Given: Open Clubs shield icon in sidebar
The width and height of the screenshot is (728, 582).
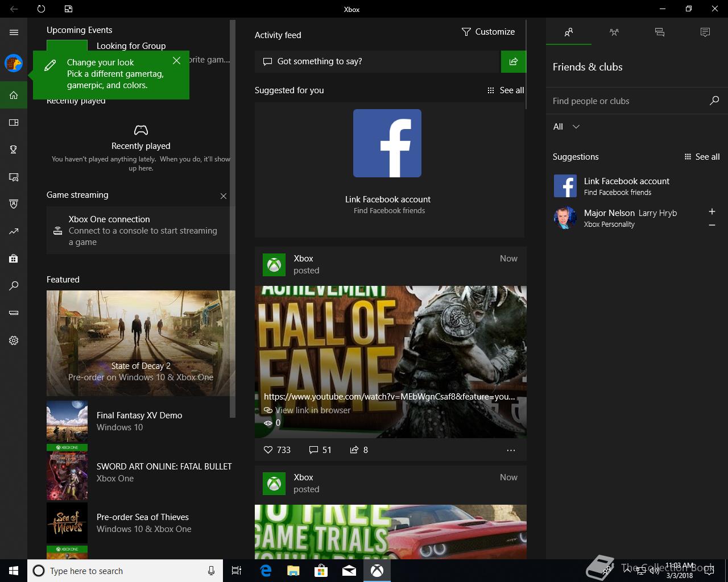Looking at the screenshot, I should [14, 204].
